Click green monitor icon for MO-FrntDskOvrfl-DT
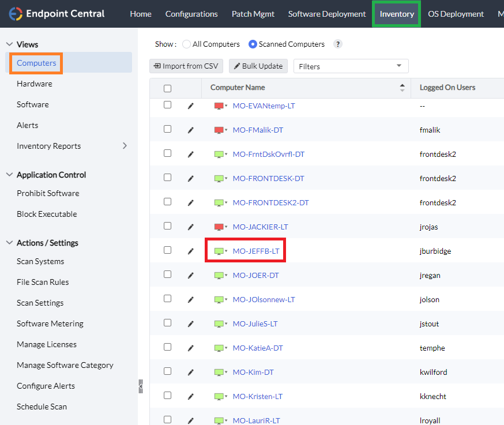The image size is (504, 425). [219, 155]
